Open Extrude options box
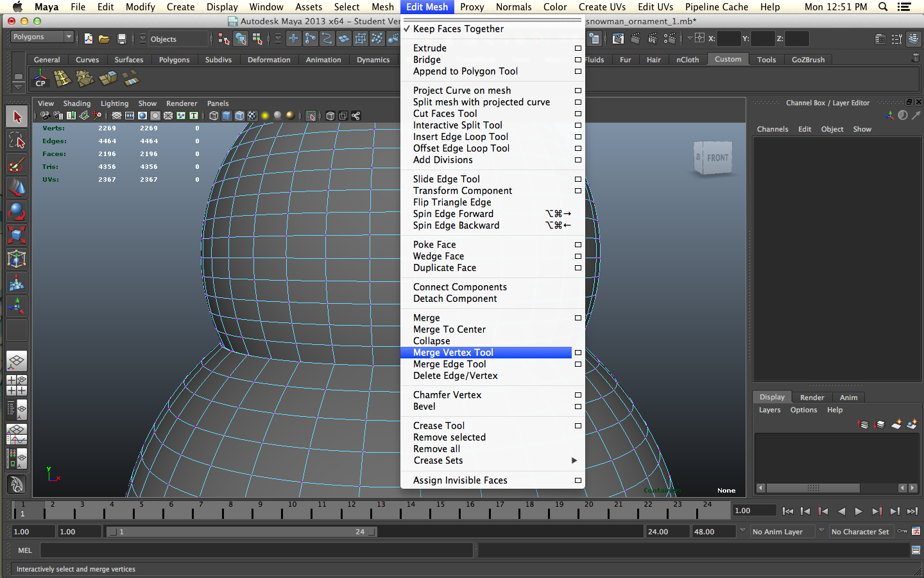The height and width of the screenshot is (578, 924). (x=578, y=48)
